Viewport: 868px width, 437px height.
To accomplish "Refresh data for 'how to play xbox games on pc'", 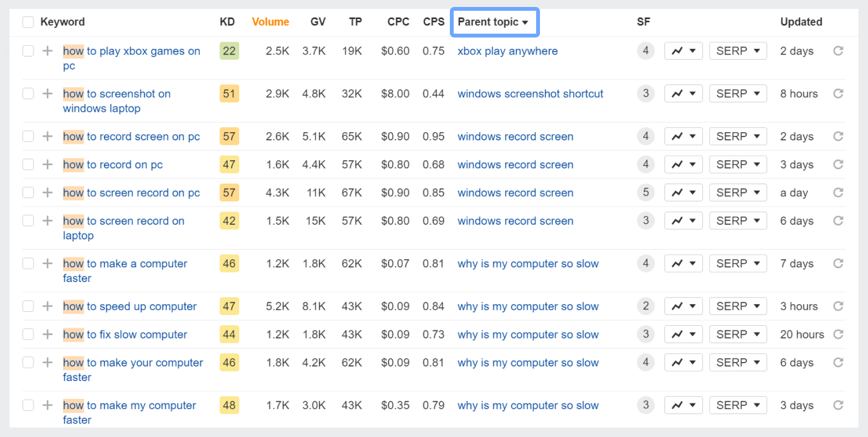I will [x=838, y=51].
